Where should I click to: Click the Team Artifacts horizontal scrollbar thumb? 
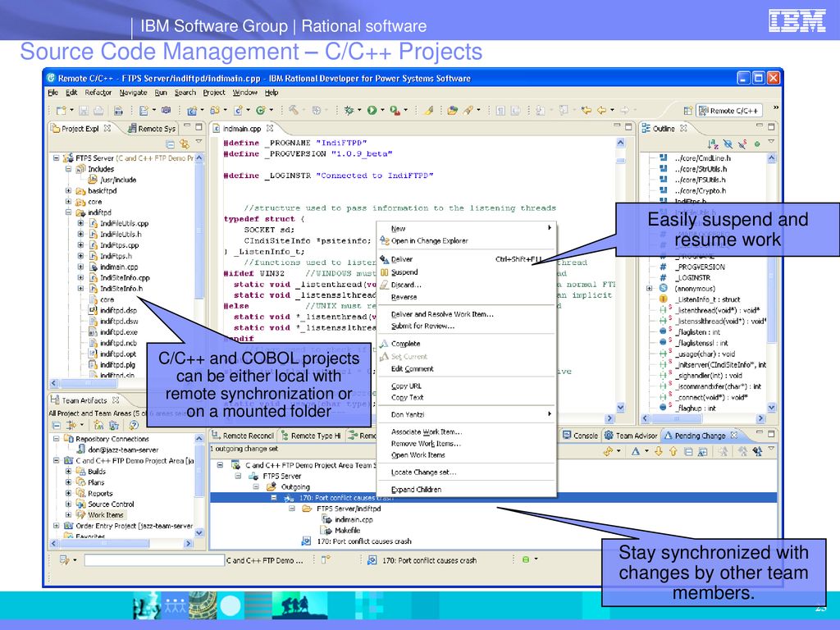tap(105, 543)
